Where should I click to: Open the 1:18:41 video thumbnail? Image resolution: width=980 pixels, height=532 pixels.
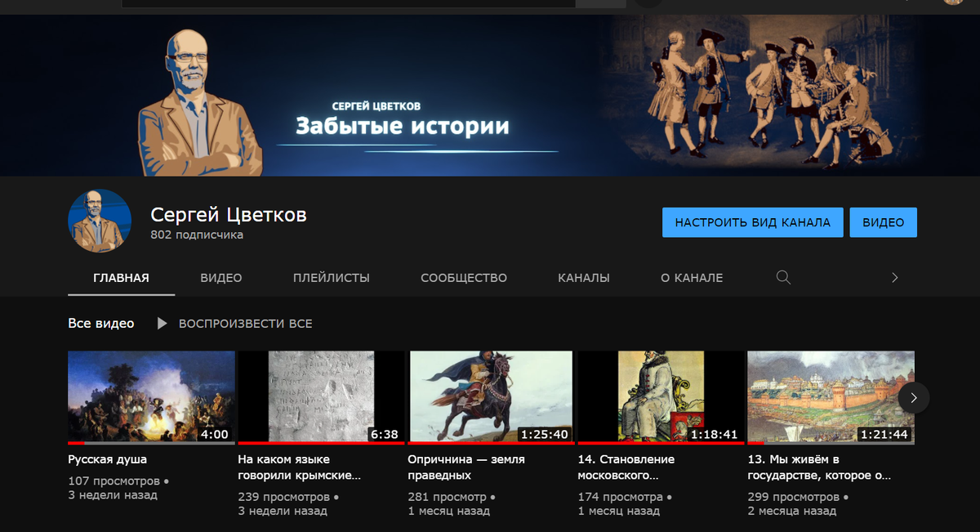[661, 398]
